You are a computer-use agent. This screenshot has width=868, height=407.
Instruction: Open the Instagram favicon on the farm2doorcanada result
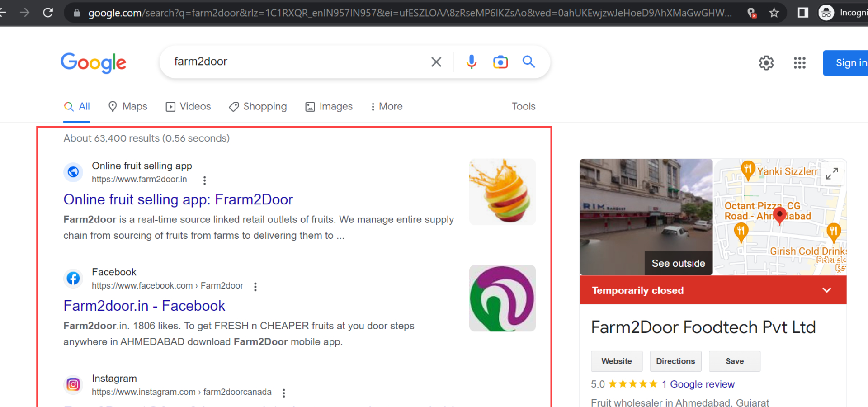(73, 385)
